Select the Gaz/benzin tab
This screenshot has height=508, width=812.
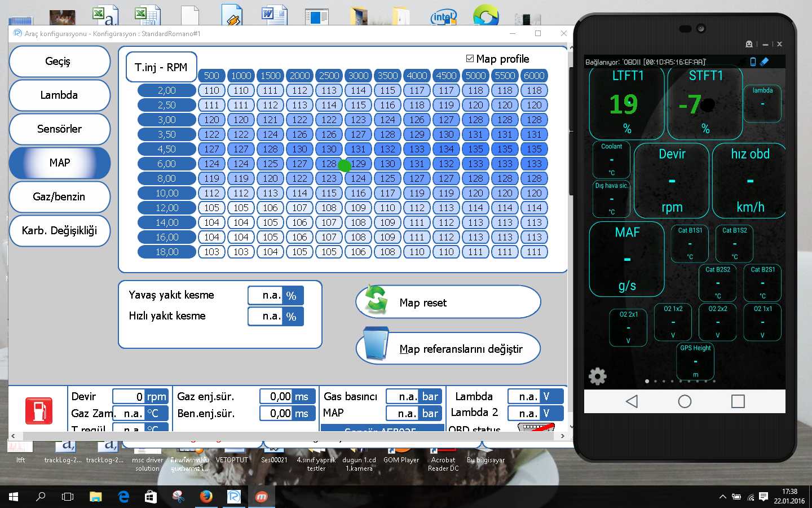point(59,197)
